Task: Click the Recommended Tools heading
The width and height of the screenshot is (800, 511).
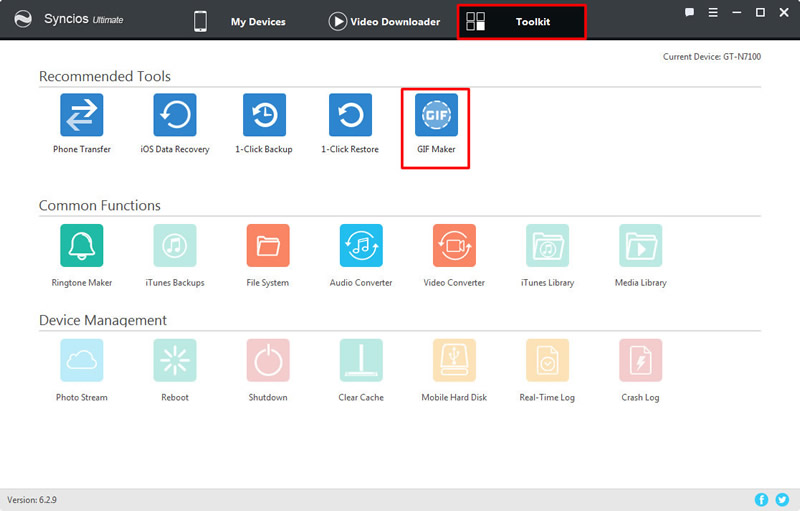Action: (105, 76)
